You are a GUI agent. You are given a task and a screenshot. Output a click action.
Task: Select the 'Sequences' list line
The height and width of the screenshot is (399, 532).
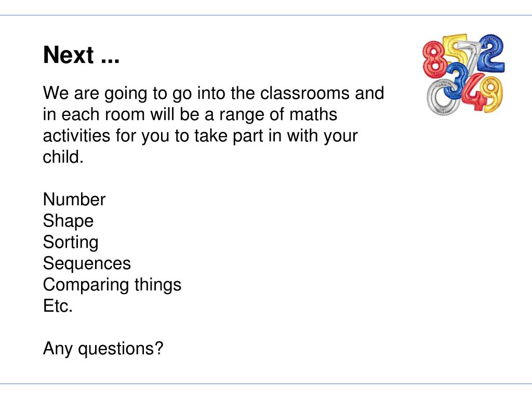(x=87, y=263)
